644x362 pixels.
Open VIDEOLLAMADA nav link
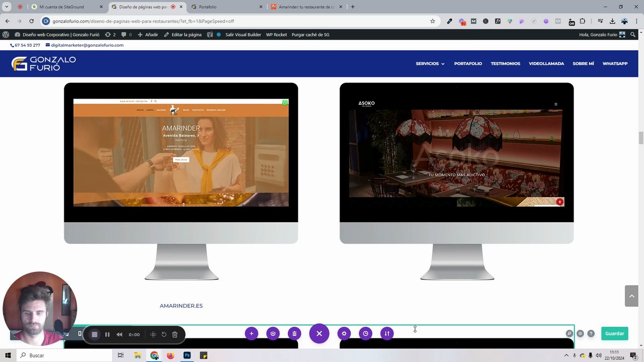[x=546, y=64]
